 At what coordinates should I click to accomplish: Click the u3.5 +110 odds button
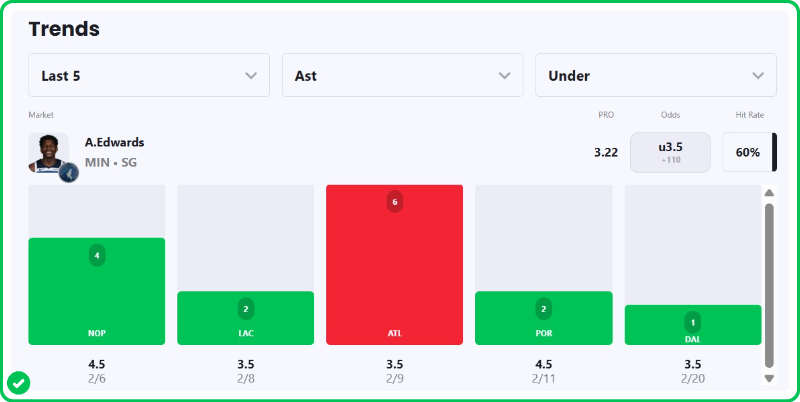[670, 152]
